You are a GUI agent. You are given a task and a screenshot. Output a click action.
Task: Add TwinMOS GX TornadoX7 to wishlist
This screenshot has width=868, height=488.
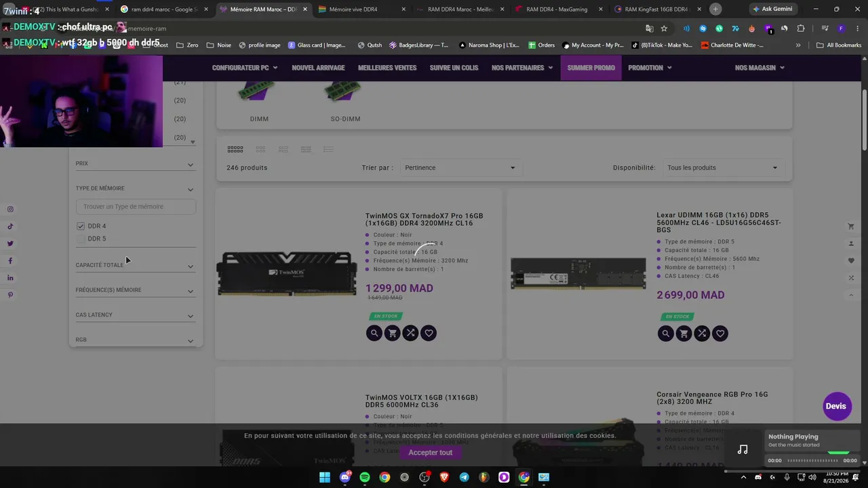[429, 333]
